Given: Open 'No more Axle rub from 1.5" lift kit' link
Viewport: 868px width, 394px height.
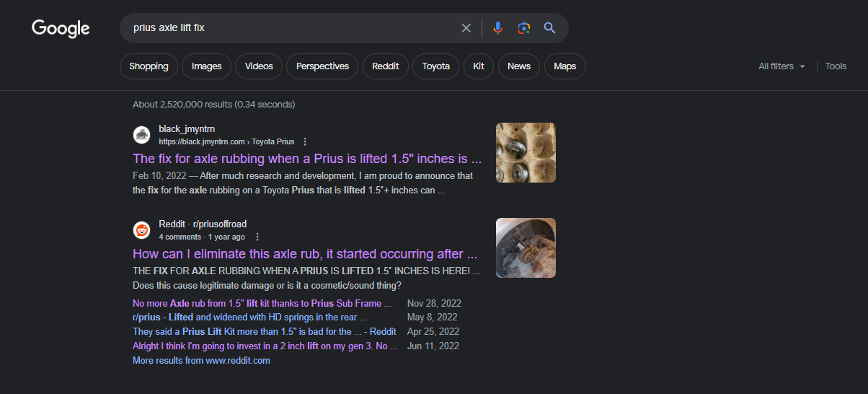Looking at the screenshot, I should [x=262, y=303].
